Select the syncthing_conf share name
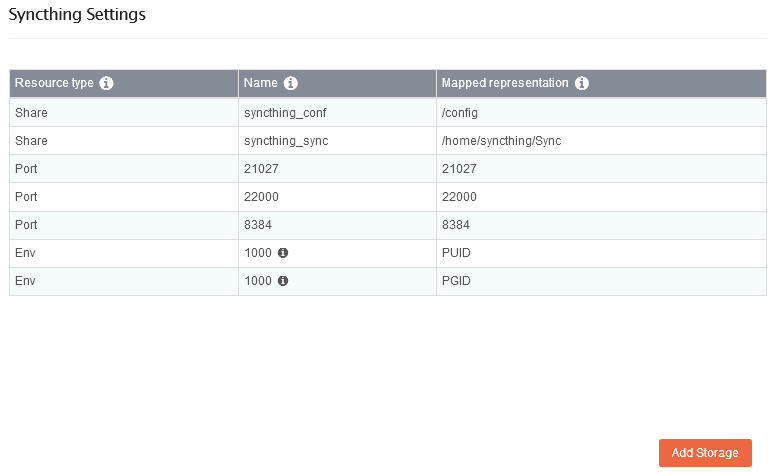Viewport: 774px width, 472px height. 285,113
